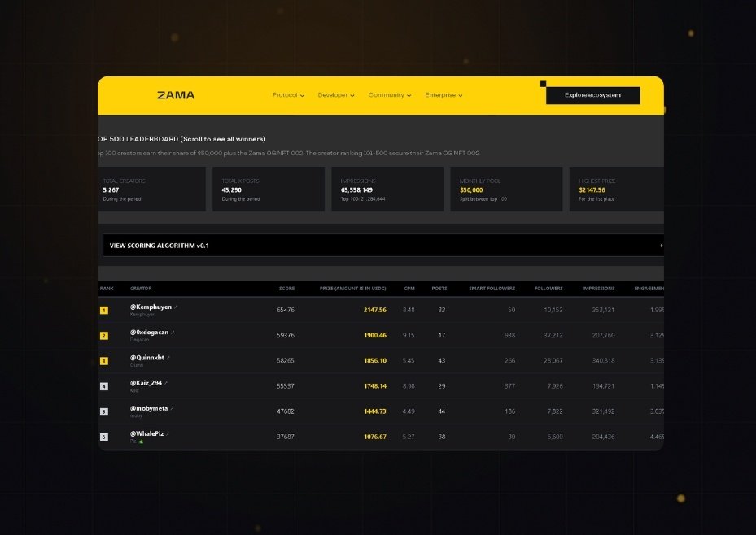The width and height of the screenshot is (756, 535).
Task: Expand the Protocol dropdown menu
Action: [287, 95]
